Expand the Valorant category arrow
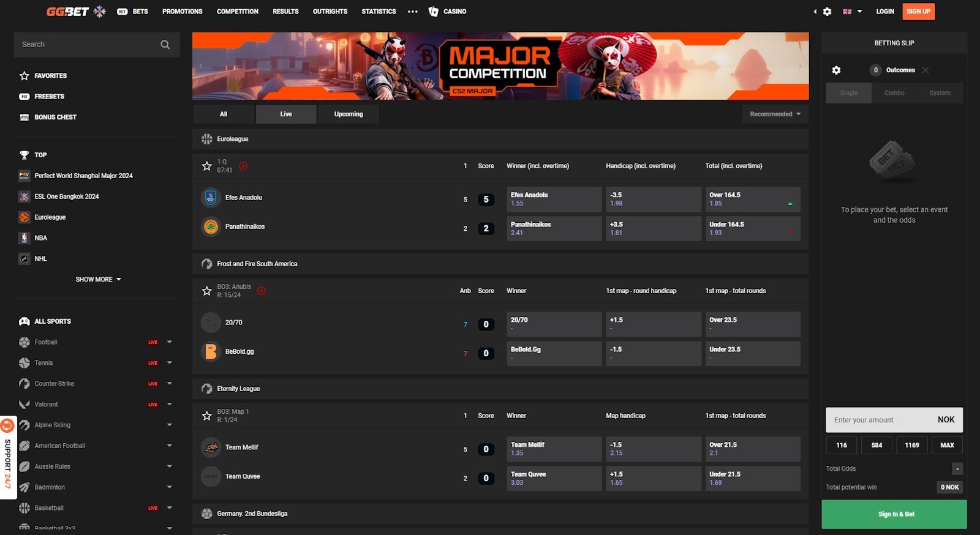The height and width of the screenshot is (535, 980). tap(170, 405)
